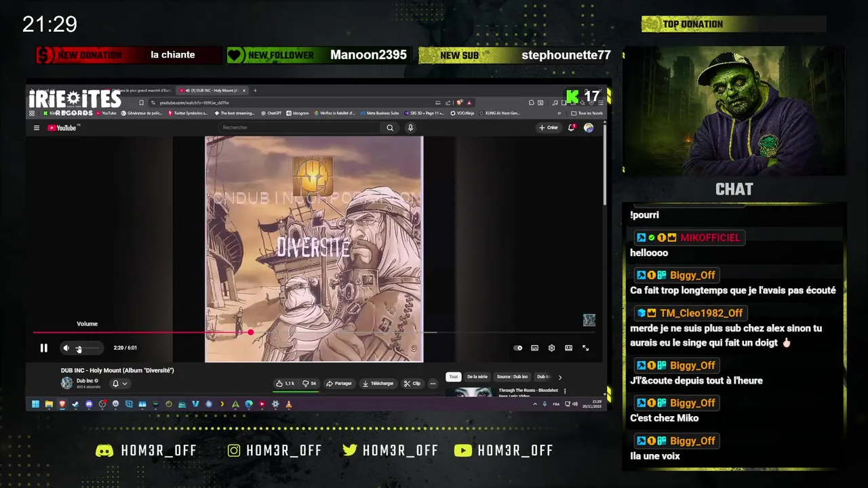Open the VDO.Ninja bookmark
Viewport: 868px width, 488px height.
[461, 113]
